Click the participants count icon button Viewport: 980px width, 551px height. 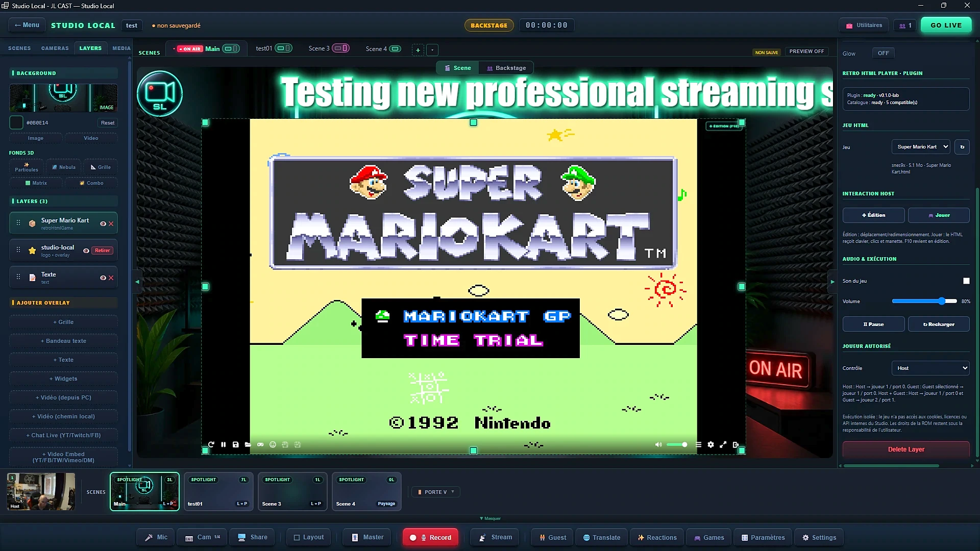tap(905, 25)
